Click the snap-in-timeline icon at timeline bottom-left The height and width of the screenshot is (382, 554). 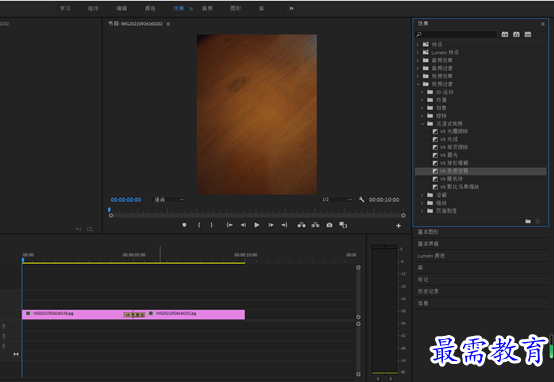tap(16, 354)
